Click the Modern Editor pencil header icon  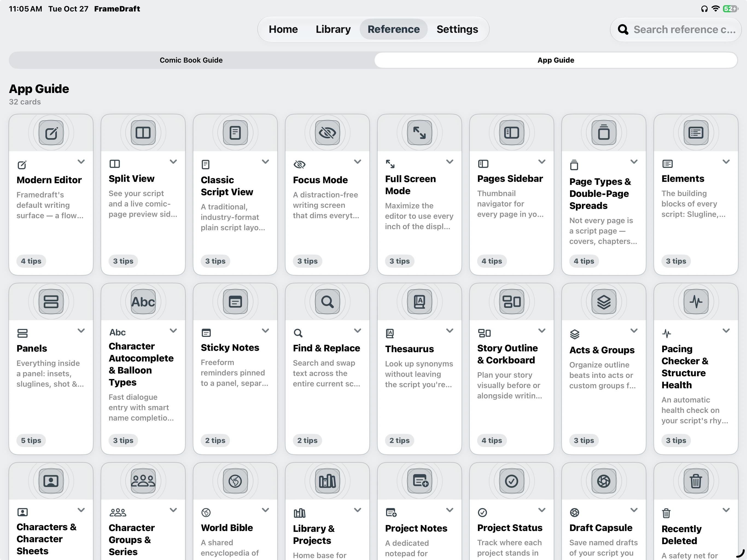(x=51, y=133)
